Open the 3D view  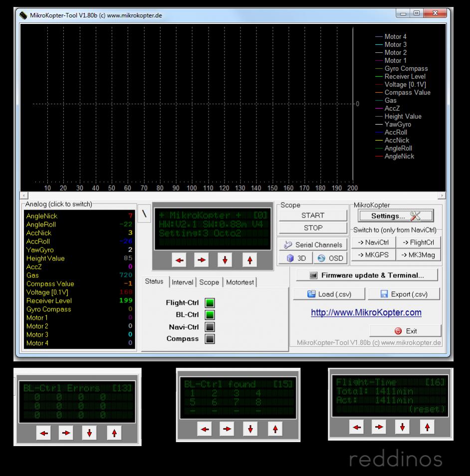coord(296,258)
